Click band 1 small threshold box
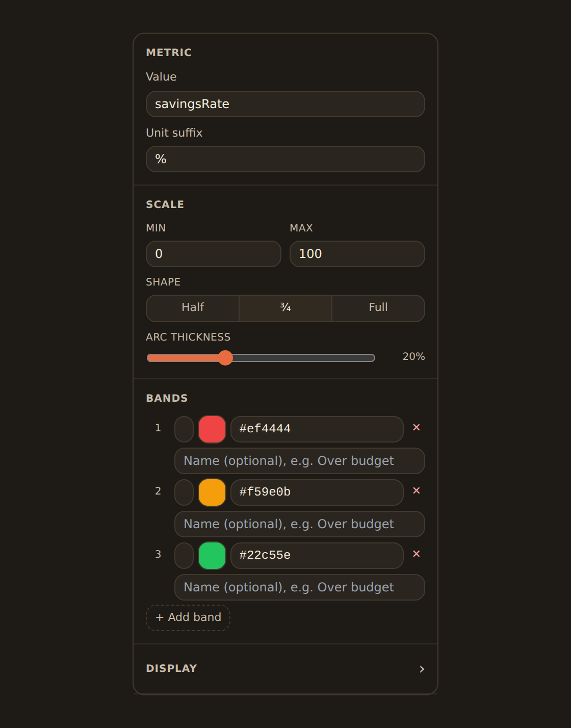The width and height of the screenshot is (571, 728). [x=184, y=429]
